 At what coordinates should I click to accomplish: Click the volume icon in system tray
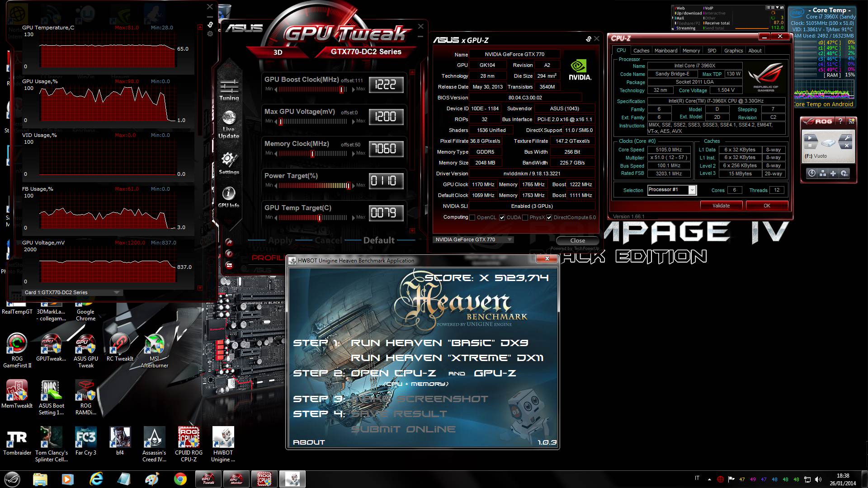818,479
